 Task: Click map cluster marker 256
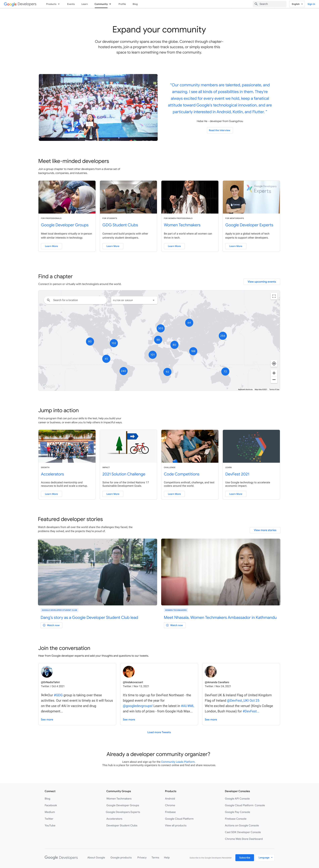click(x=223, y=336)
